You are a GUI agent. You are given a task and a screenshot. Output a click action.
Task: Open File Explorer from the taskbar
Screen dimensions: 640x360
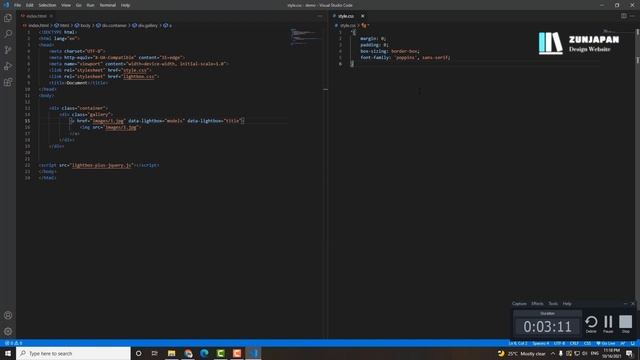[x=171, y=353]
